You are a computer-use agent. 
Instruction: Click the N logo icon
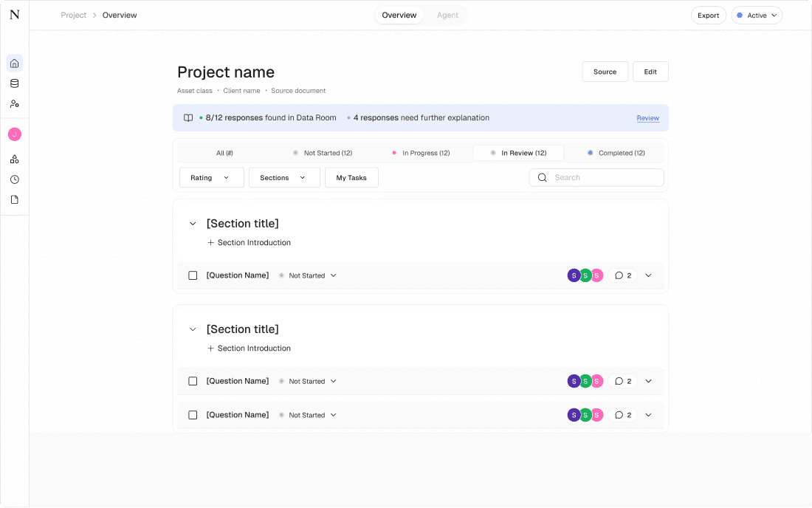pos(15,15)
